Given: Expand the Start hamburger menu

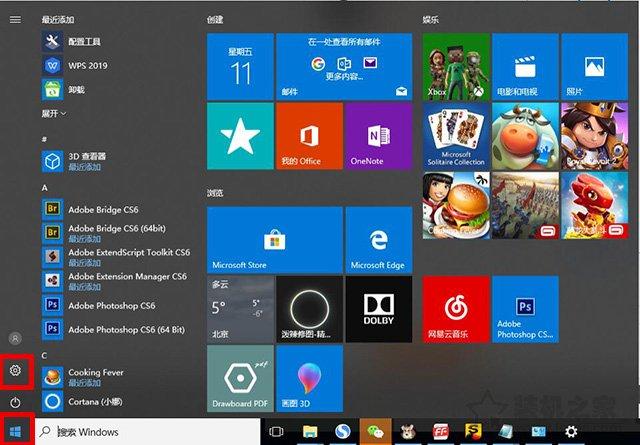Looking at the screenshot, I should (15, 19).
